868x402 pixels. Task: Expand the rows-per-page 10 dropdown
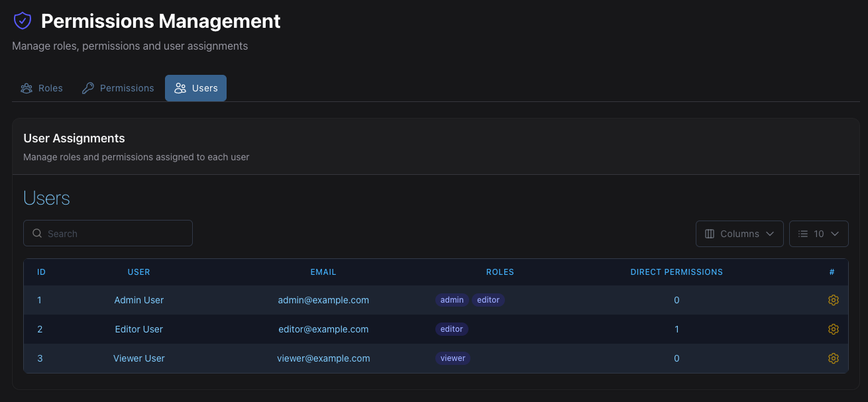[x=819, y=233]
